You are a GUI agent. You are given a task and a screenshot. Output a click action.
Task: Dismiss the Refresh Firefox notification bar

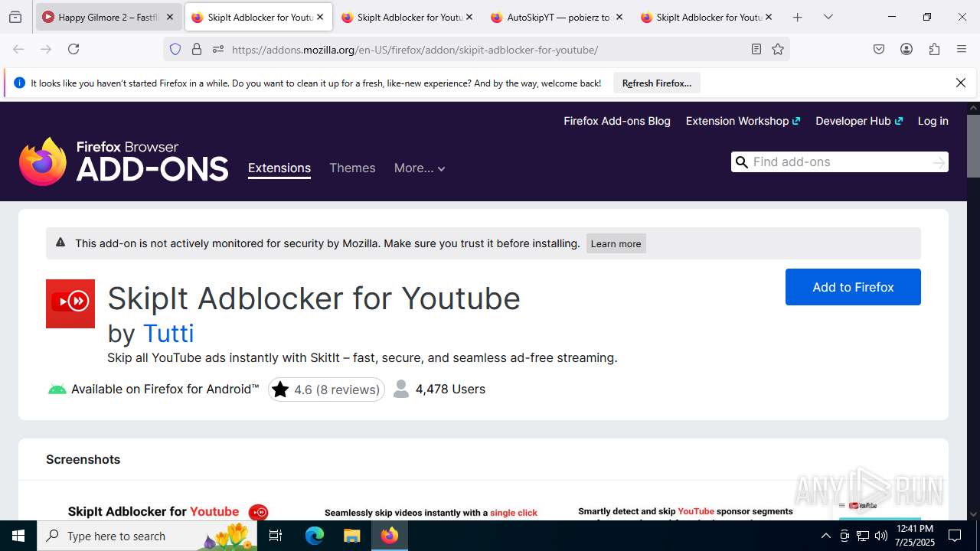click(961, 83)
